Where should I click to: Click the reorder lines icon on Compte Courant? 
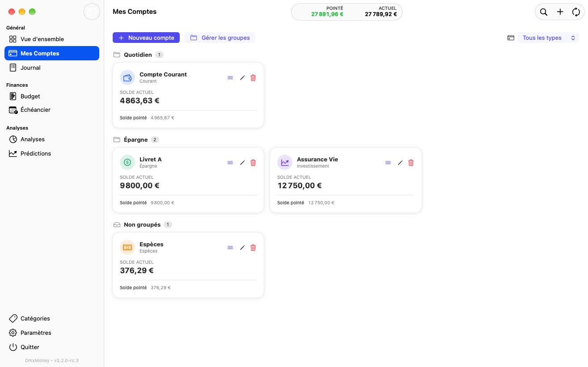(x=230, y=78)
